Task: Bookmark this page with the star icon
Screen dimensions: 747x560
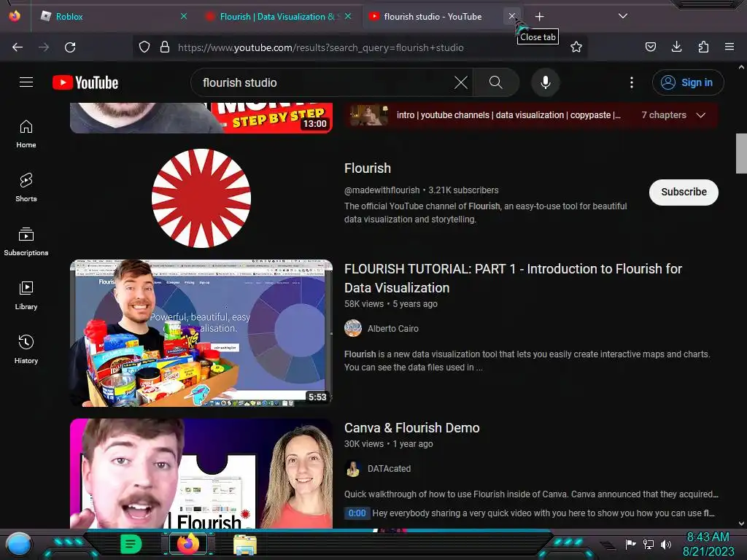Action: pyautogui.click(x=576, y=47)
